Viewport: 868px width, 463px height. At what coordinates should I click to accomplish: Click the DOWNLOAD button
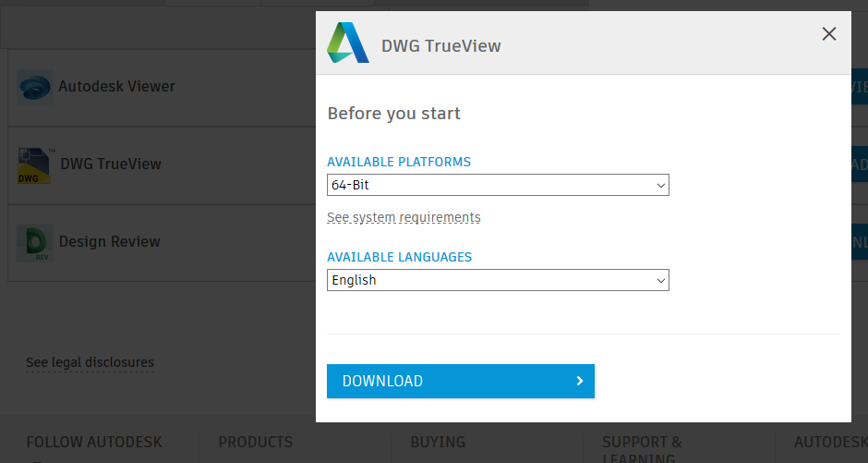[x=461, y=381]
